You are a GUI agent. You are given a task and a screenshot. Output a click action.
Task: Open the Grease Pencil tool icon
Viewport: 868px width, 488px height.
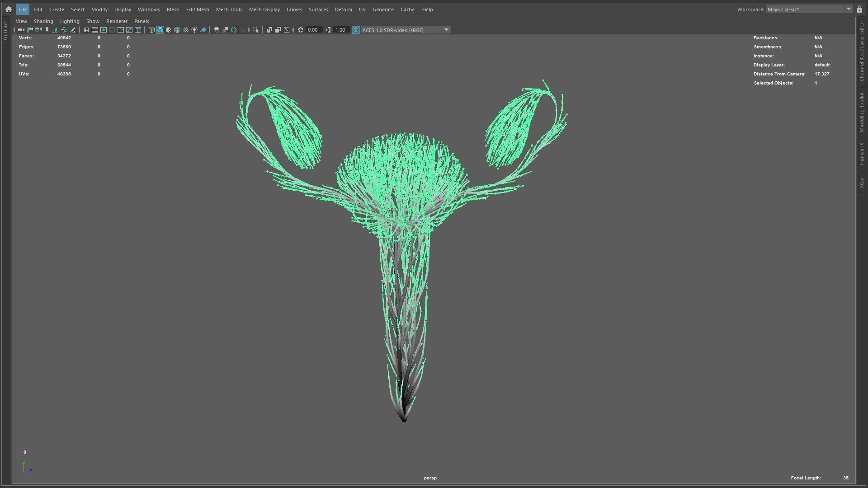click(x=73, y=30)
